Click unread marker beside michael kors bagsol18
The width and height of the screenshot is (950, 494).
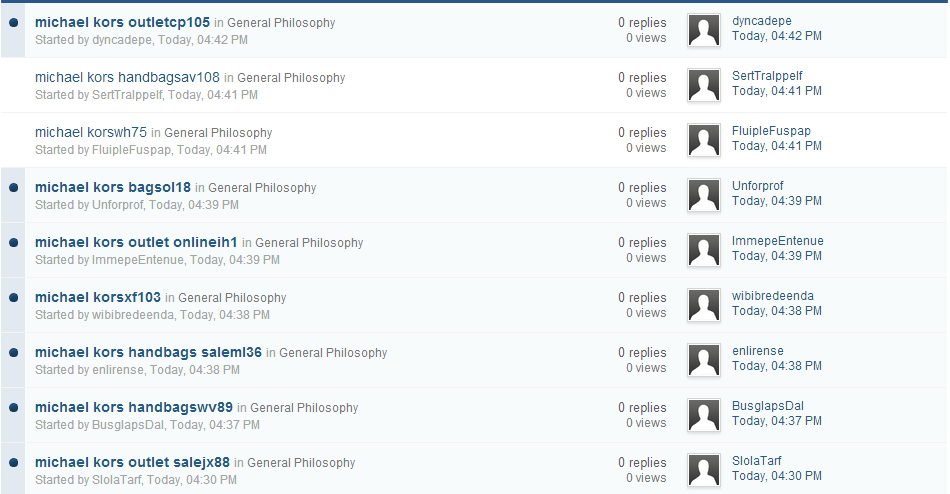13,187
